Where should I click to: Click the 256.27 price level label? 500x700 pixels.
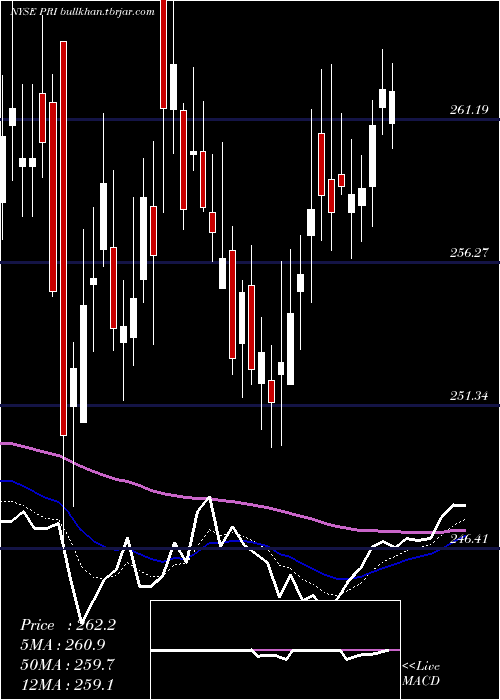pos(469,253)
